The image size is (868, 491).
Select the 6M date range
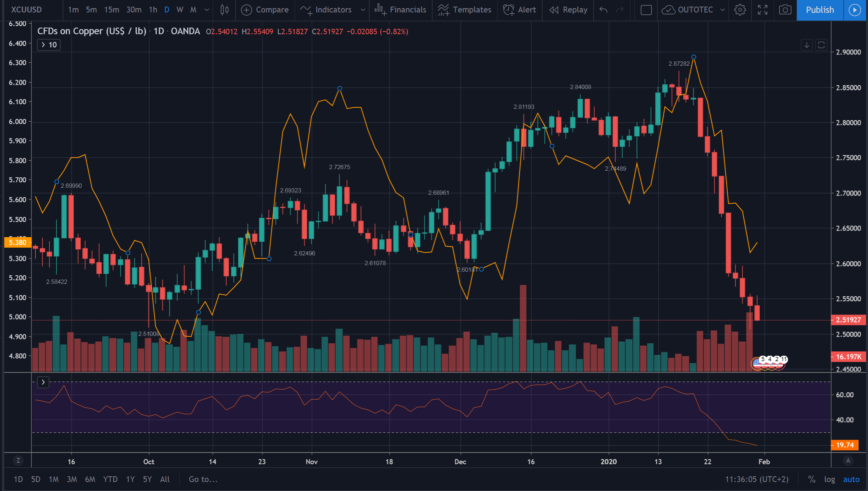90,479
